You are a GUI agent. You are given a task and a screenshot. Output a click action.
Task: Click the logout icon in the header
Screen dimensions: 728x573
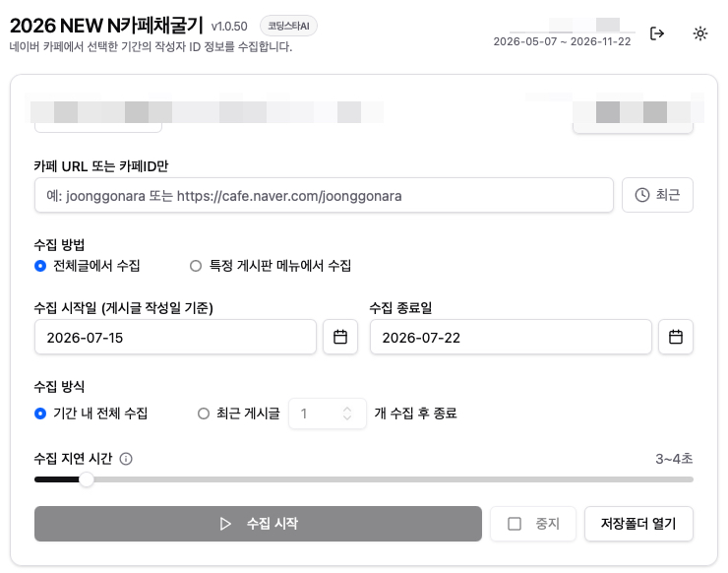pos(657,33)
